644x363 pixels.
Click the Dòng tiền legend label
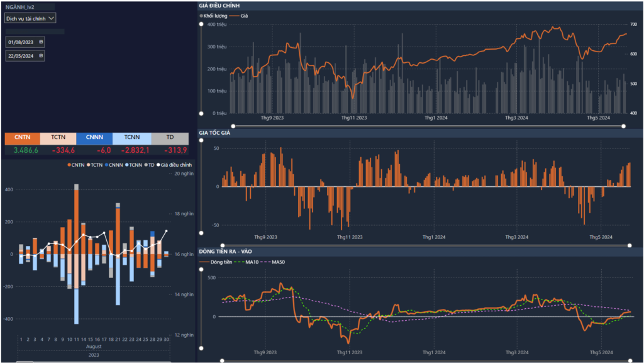pyautogui.click(x=221, y=262)
